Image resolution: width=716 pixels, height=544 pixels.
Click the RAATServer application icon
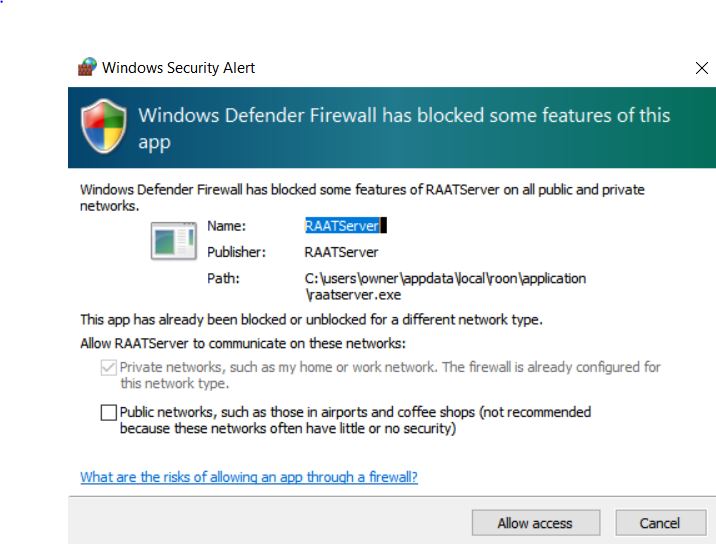[x=172, y=240]
